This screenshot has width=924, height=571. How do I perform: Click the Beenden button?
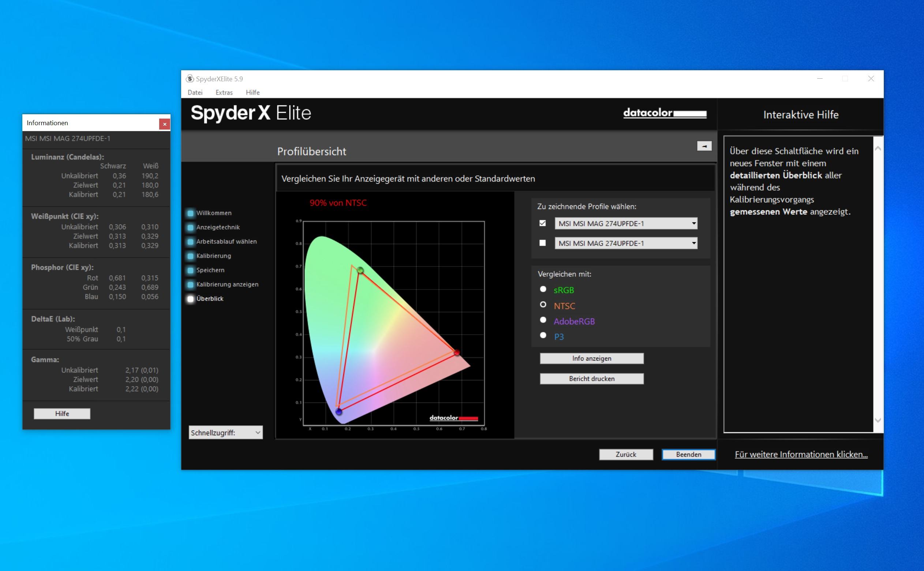pos(688,455)
